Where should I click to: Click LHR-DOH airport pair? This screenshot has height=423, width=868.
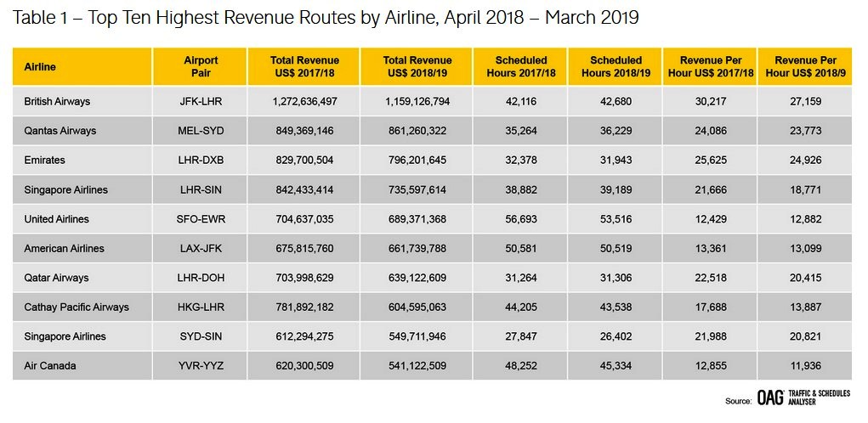(200, 278)
